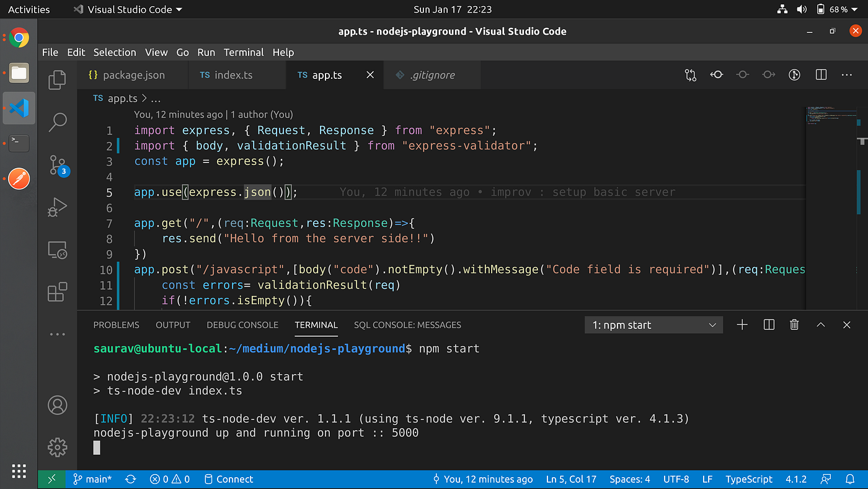
Task: Go to line via Ln 5, Col 17
Action: tap(571, 479)
